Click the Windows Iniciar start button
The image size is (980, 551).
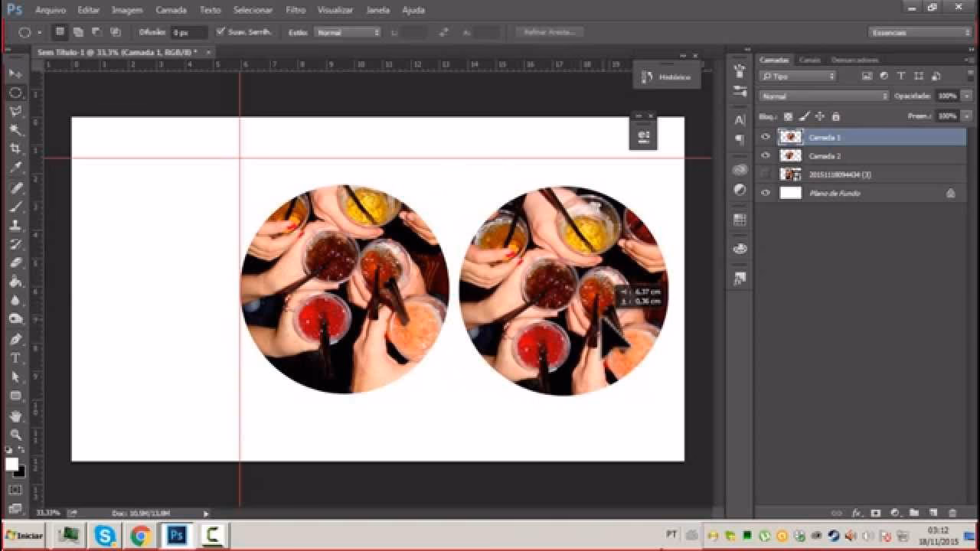click(x=24, y=535)
